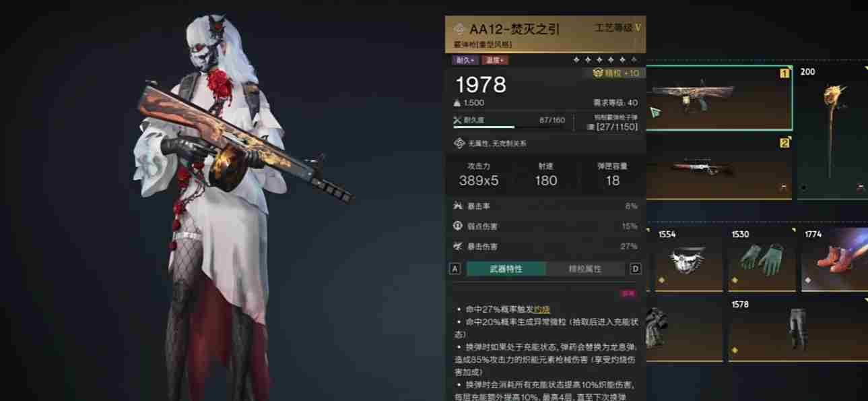The height and width of the screenshot is (401, 868).
Task: Click the 精校 +10 calibration badge
Action: coord(616,73)
